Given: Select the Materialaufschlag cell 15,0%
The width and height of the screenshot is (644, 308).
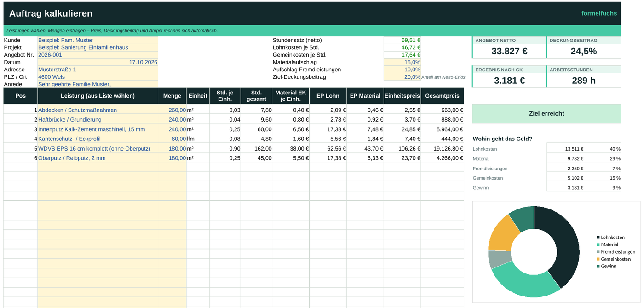Looking at the screenshot, I should (402, 62).
